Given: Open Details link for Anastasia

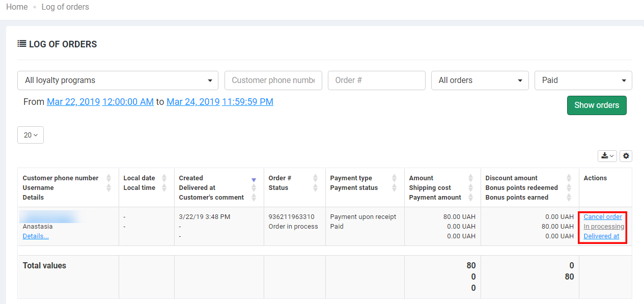Looking at the screenshot, I should 36,236.
